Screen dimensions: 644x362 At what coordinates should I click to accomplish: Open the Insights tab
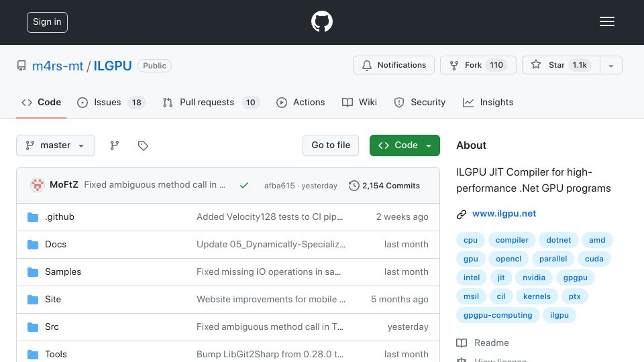(x=488, y=102)
